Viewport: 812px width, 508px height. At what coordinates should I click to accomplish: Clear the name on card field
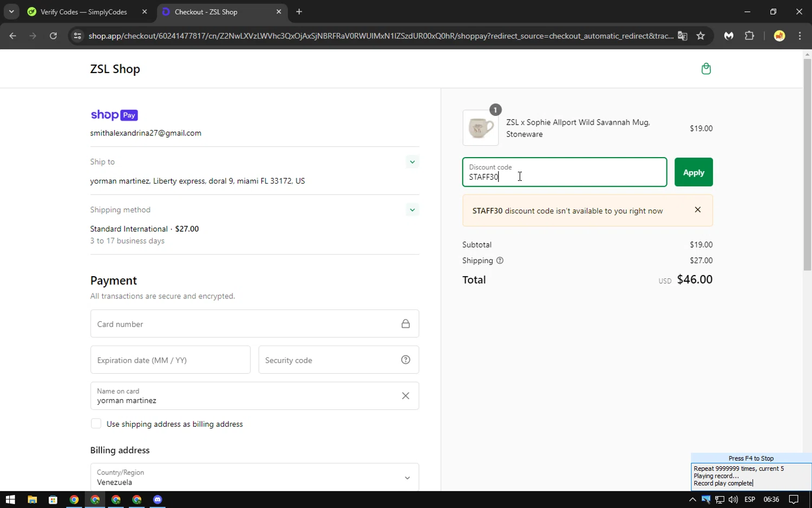405,396
